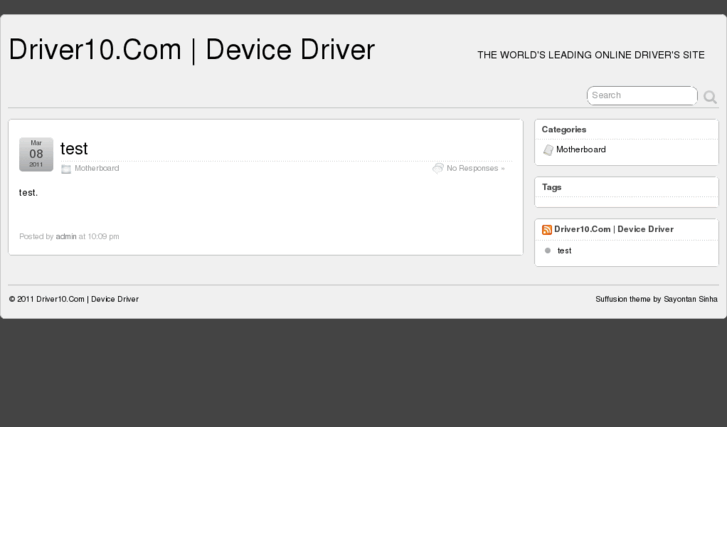Click the folder icon beside post's Motherboard category
The image size is (727, 545).
pos(66,169)
